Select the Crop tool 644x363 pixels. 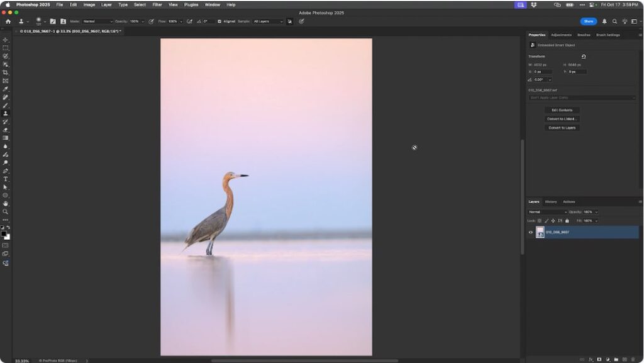[x=5, y=72]
